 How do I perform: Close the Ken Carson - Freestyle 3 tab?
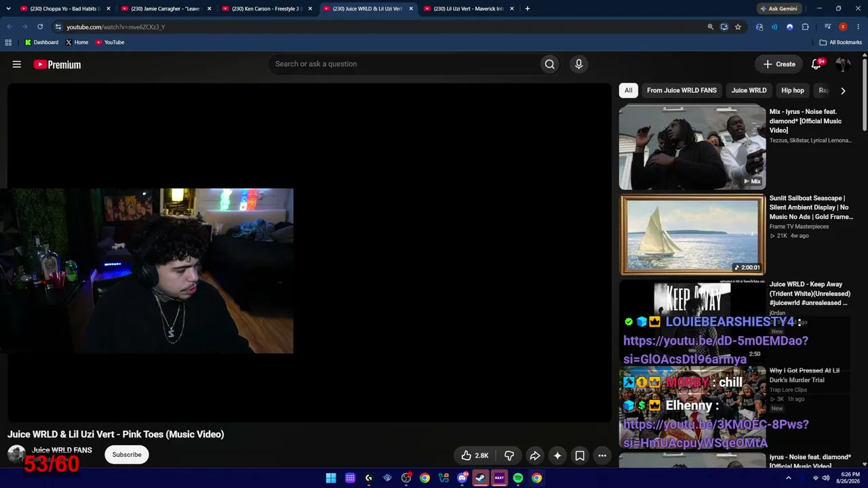pos(310,9)
